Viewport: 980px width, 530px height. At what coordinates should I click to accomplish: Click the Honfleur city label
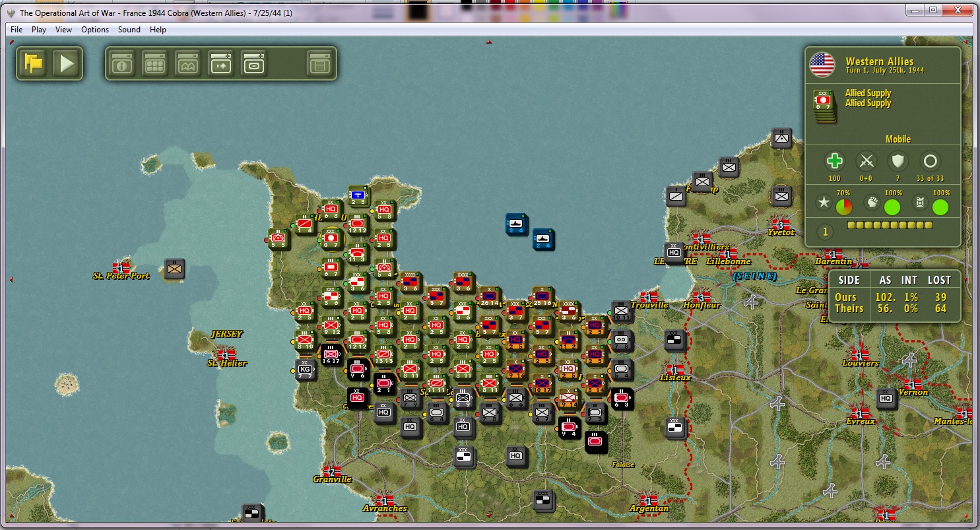click(x=702, y=306)
